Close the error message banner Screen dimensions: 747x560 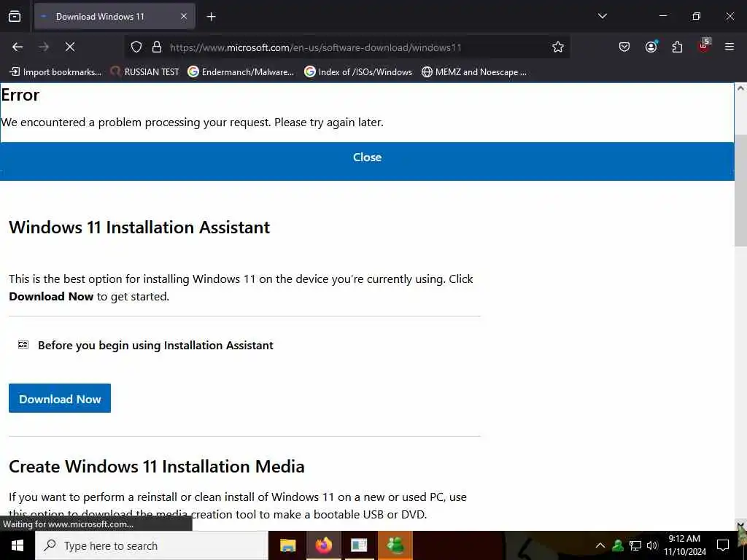[367, 157]
